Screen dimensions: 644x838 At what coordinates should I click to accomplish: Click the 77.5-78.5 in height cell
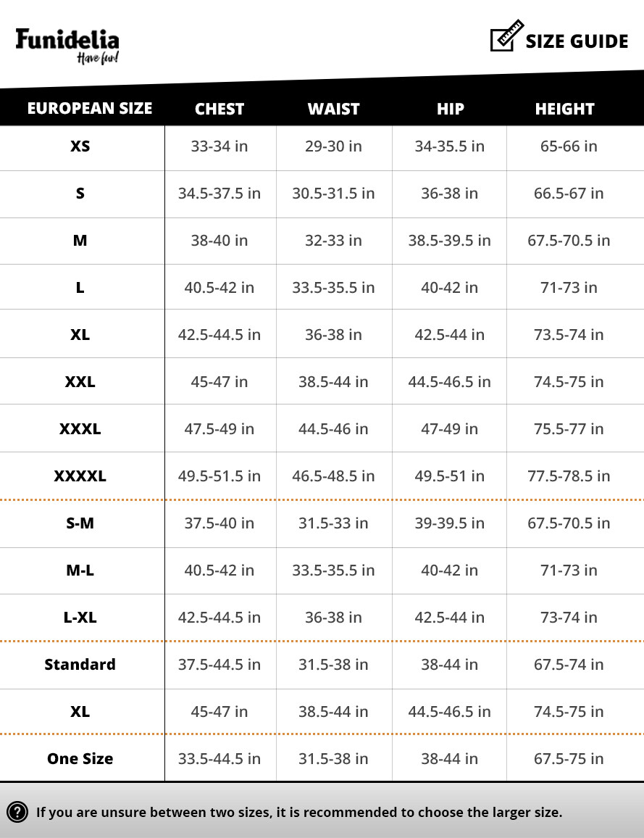point(569,476)
